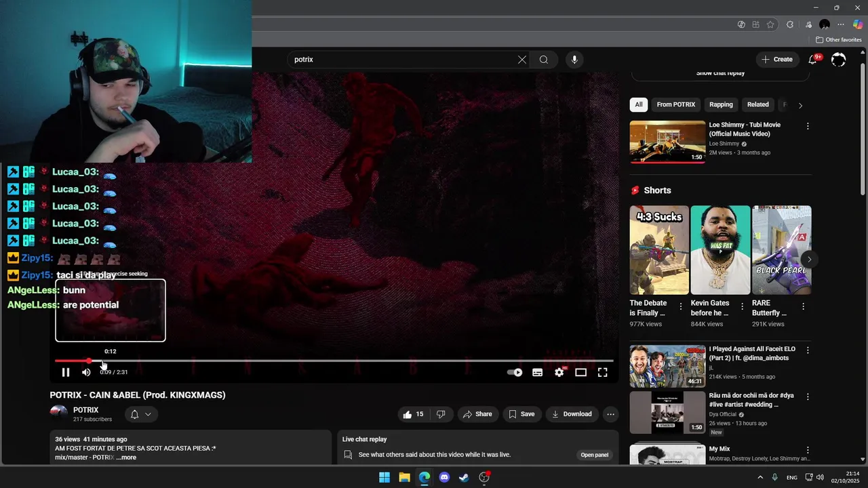
Task: Dislike the video with thumbs down
Action: pyautogui.click(x=441, y=414)
